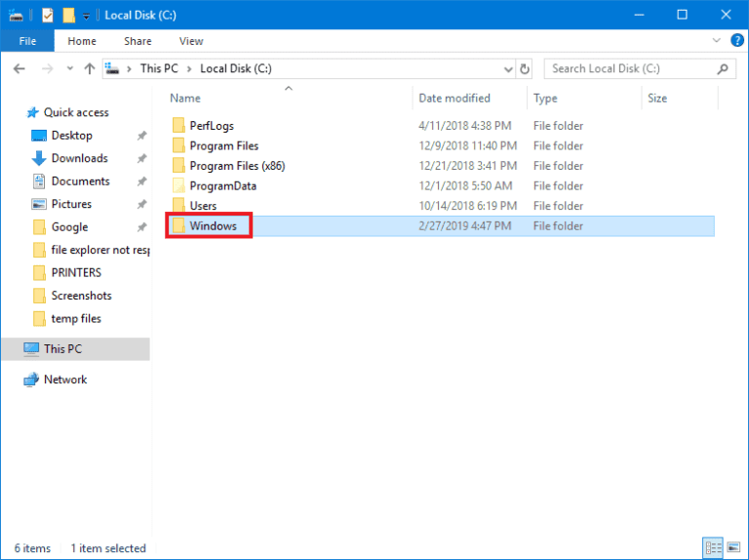The image size is (749, 560).
Task: Open the Google pinned folder
Action: pos(69,227)
